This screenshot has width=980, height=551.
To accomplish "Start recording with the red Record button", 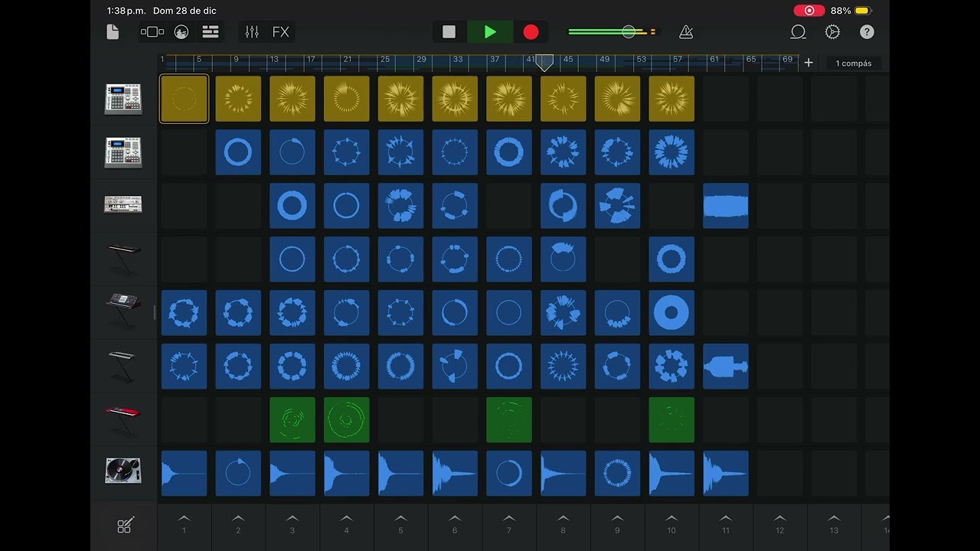I will pyautogui.click(x=531, y=31).
